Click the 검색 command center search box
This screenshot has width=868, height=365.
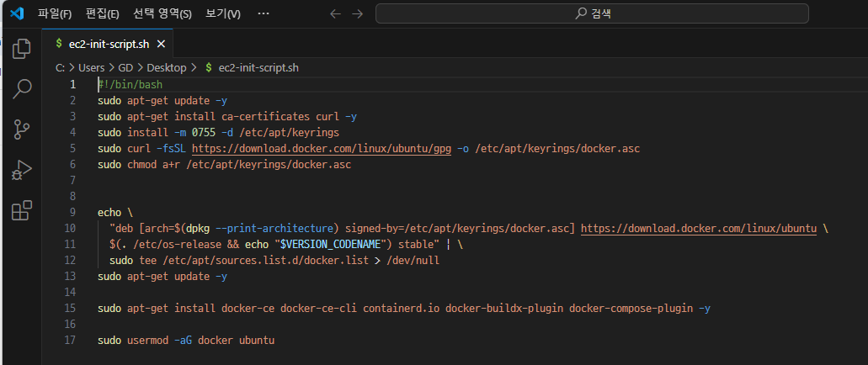pyautogui.click(x=592, y=13)
